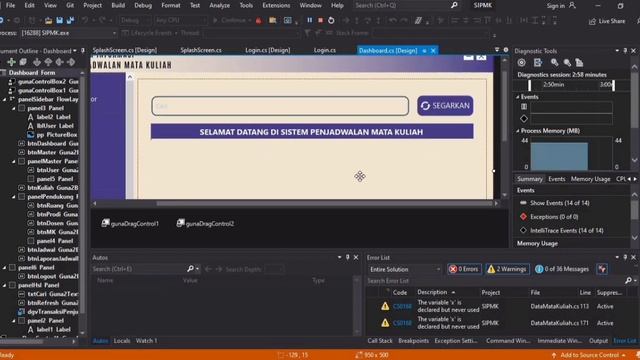This screenshot has width=640, height=360.
Task: Toggle the 0 of 36 Messages filter
Action: (562, 269)
